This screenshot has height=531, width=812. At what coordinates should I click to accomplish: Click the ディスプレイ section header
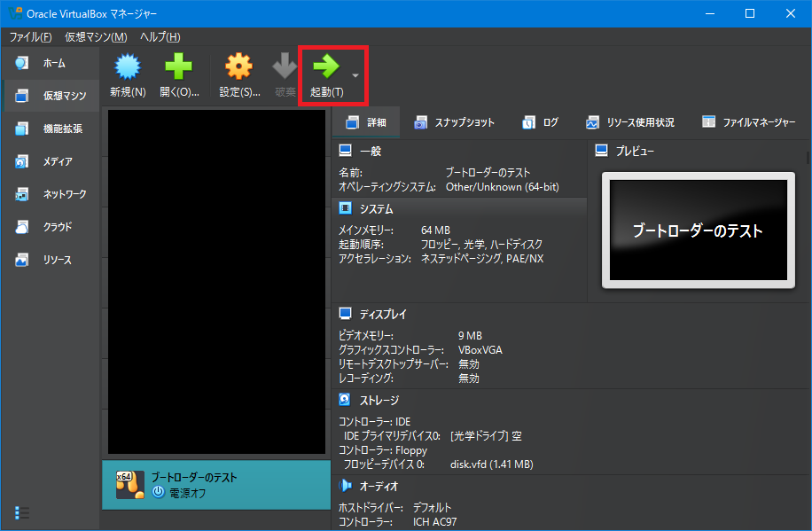(383, 314)
